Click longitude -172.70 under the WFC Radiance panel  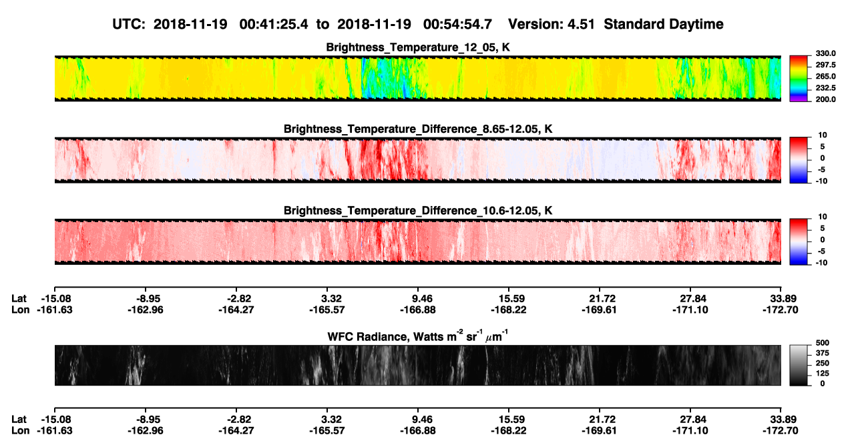(781, 430)
